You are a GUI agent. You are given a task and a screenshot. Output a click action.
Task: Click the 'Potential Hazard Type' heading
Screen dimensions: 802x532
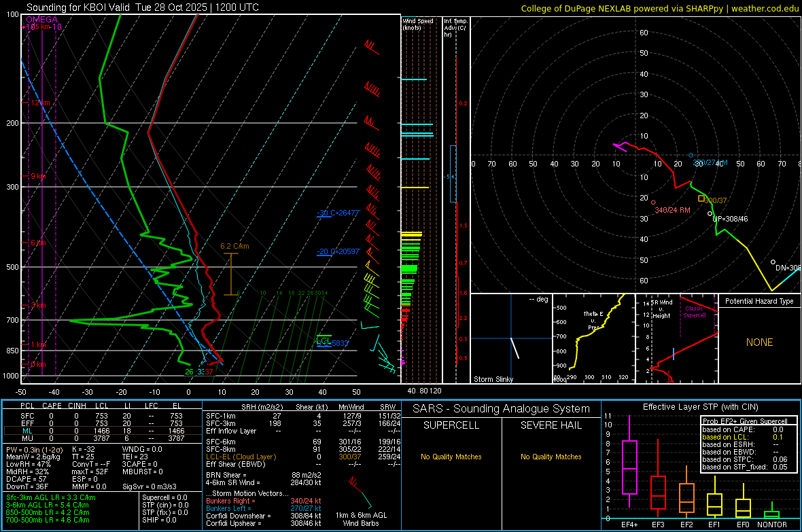pyautogui.click(x=759, y=301)
